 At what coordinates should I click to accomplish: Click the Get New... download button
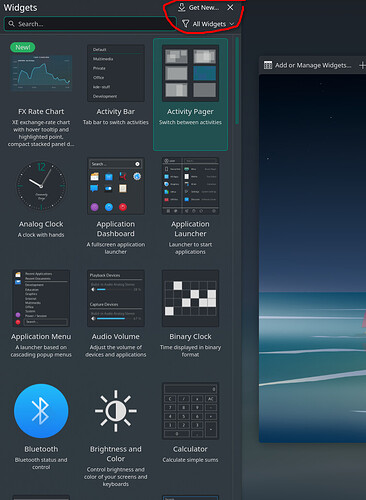pyautogui.click(x=199, y=7)
